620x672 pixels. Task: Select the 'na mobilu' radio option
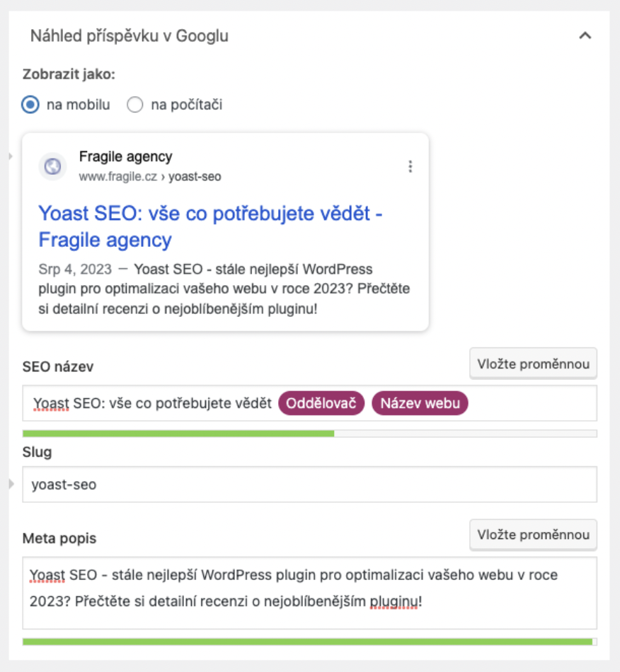click(x=30, y=105)
